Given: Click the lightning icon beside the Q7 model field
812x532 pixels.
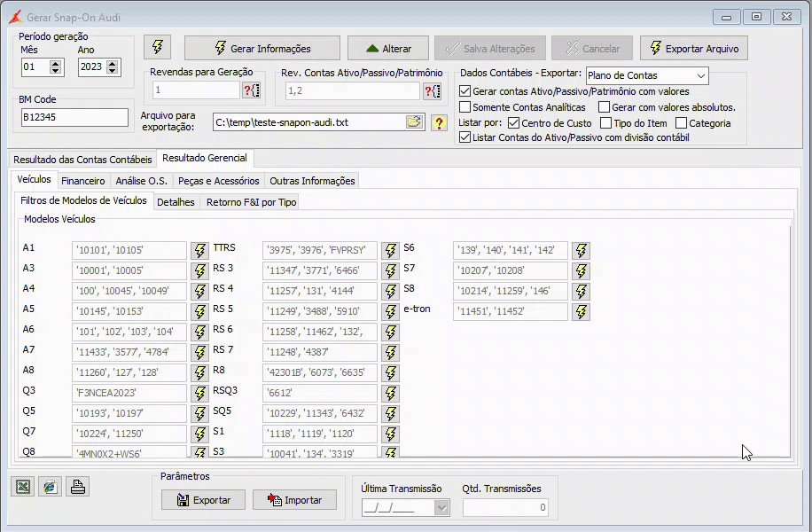Looking at the screenshot, I should tap(199, 434).
